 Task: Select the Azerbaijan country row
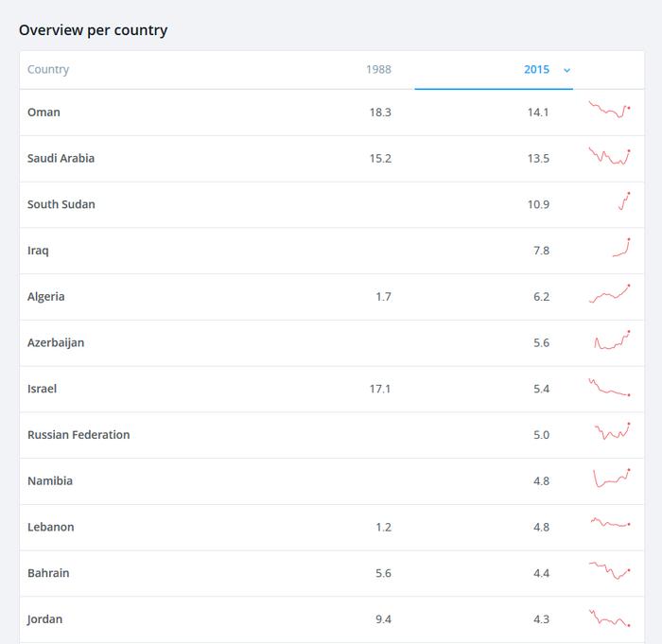pos(332,343)
